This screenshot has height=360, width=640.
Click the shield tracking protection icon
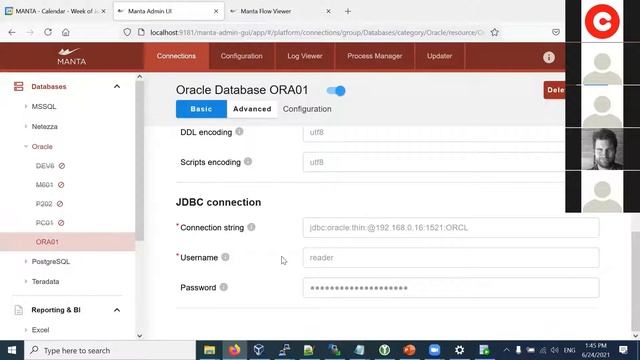click(x=127, y=32)
